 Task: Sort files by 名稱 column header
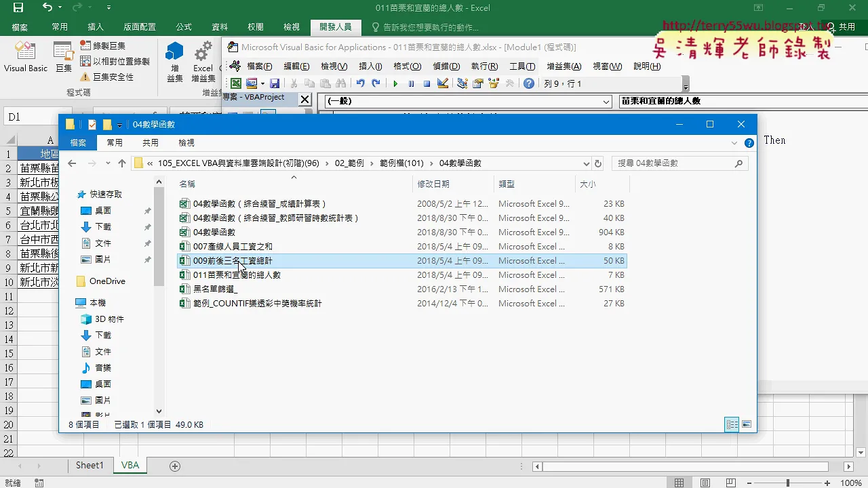tap(294, 184)
